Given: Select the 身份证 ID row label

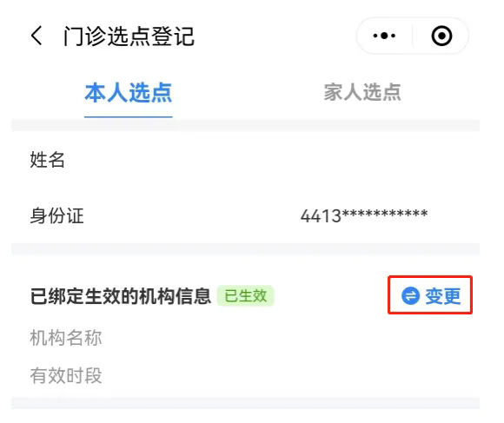Looking at the screenshot, I should [x=56, y=215].
